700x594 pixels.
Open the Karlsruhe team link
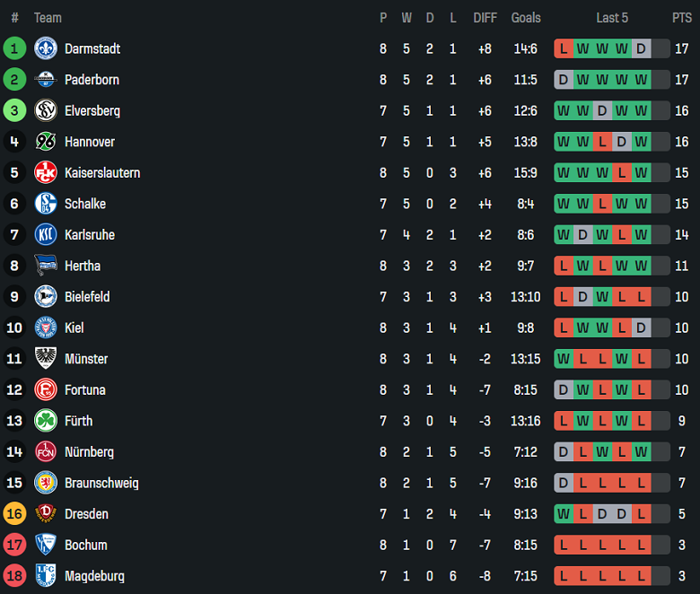point(89,235)
